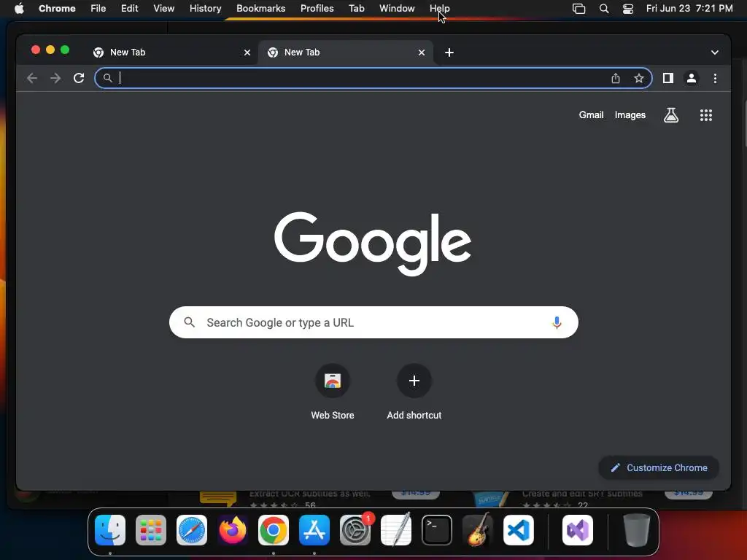The image size is (747, 560).
Task: Click the Chrome icon in the Dock
Action: (274, 530)
